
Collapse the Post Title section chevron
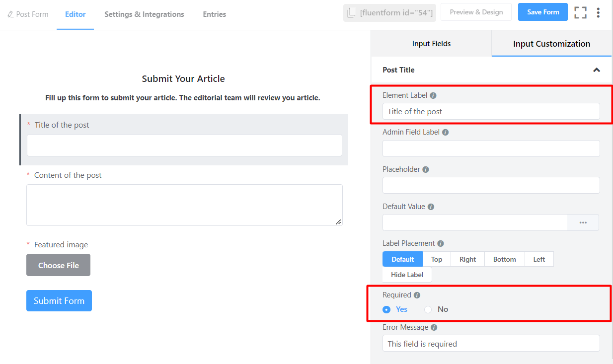pos(597,70)
